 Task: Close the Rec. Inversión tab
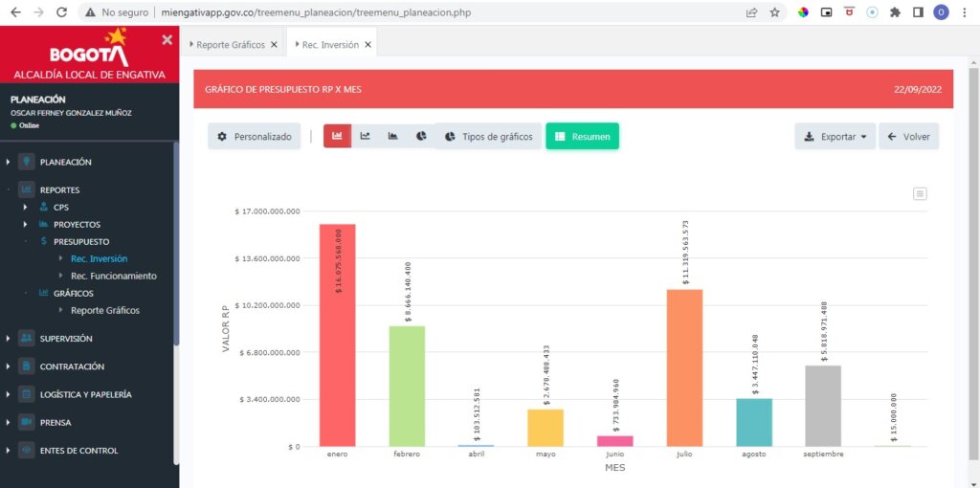point(367,45)
